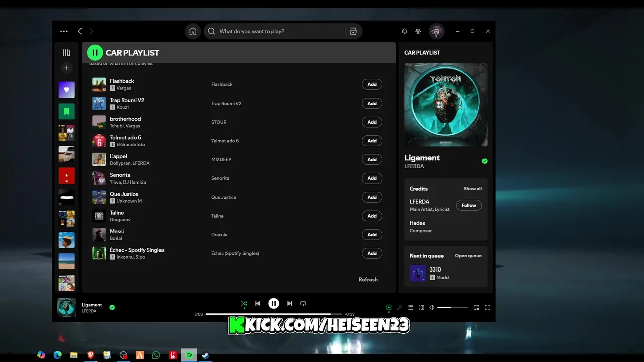
Task: Show all credits
Action: [473, 189]
